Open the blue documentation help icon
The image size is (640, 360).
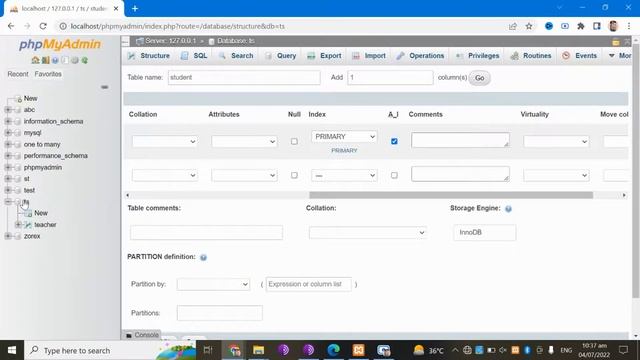point(55,60)
